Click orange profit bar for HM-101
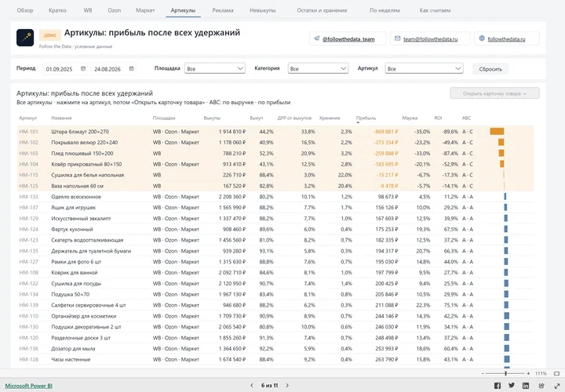Viewport: 565px width, 392px height. coord(497,132)
